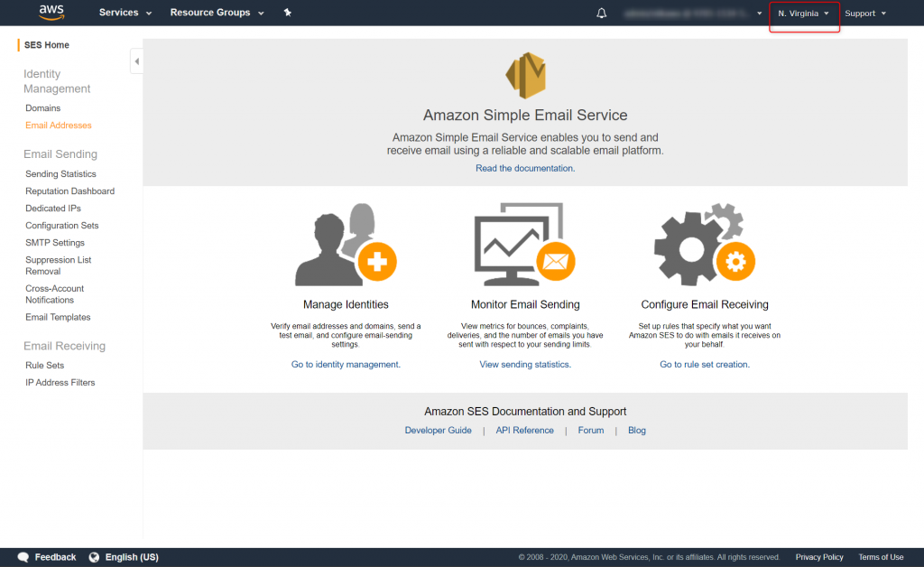Click the Feedback speech bubble icon
924x567 pixels.
click(x=23, y=557)
